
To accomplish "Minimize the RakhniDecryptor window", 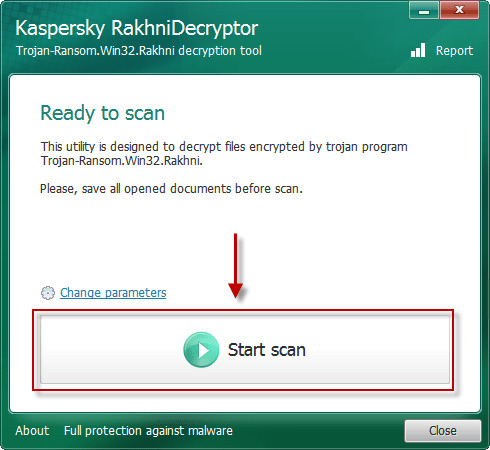I will click(x=424, y=10).
